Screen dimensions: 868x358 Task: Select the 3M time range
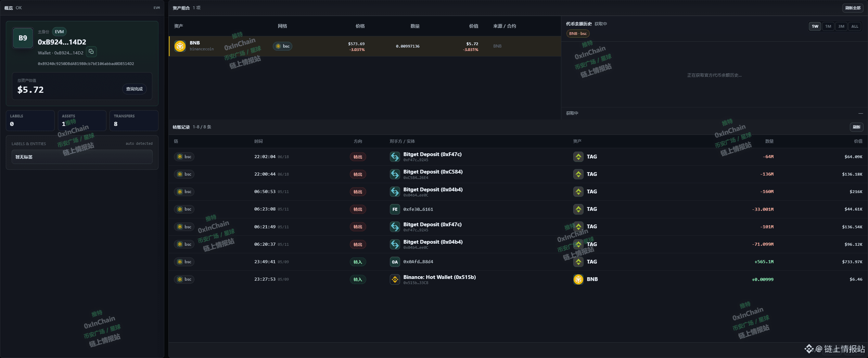(x=841, y=26)
